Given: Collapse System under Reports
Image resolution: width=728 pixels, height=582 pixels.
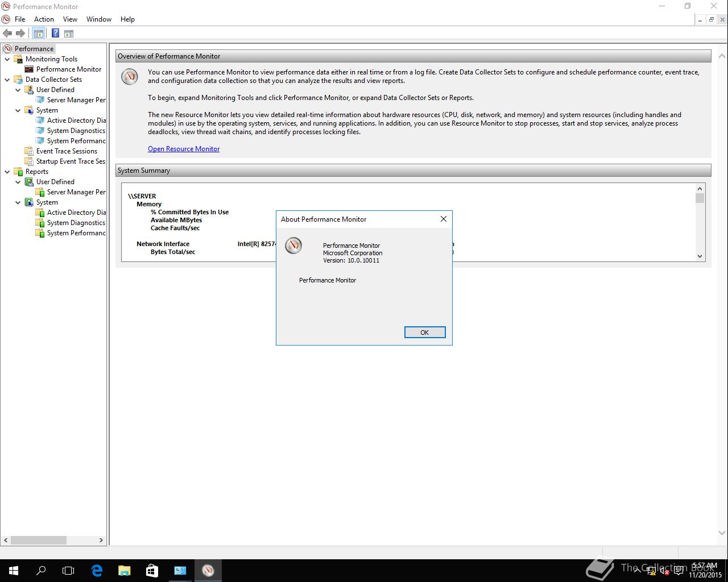Looking at the screenshot, I should pos(18,202).
